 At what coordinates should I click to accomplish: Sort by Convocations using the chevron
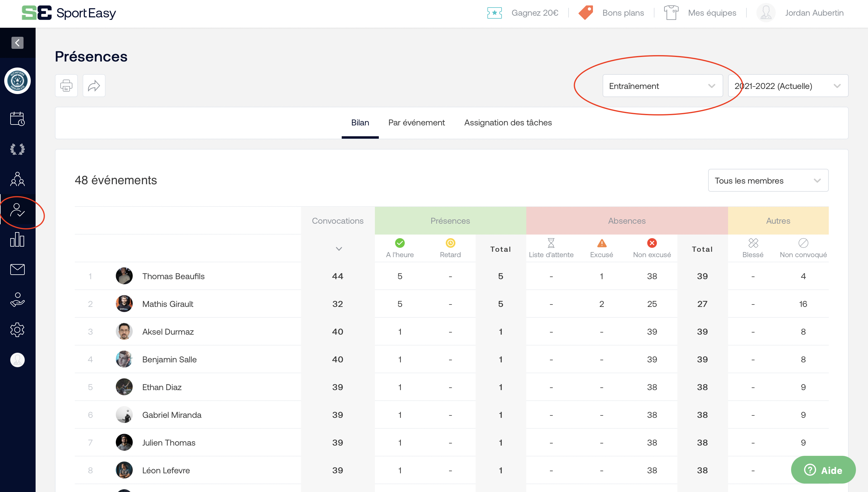tap(339, 249)
